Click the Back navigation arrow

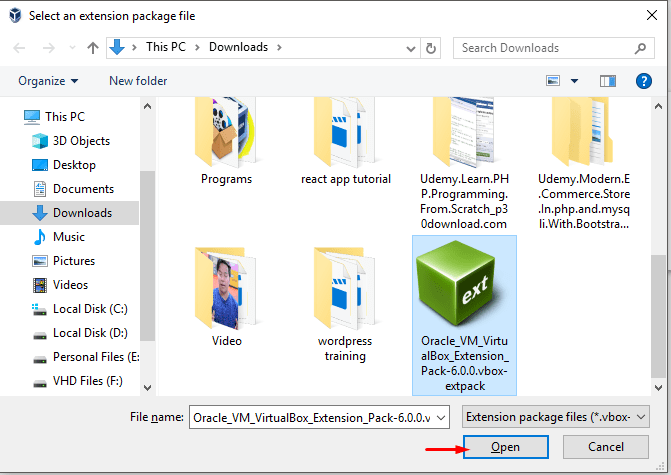pos(19,48)
